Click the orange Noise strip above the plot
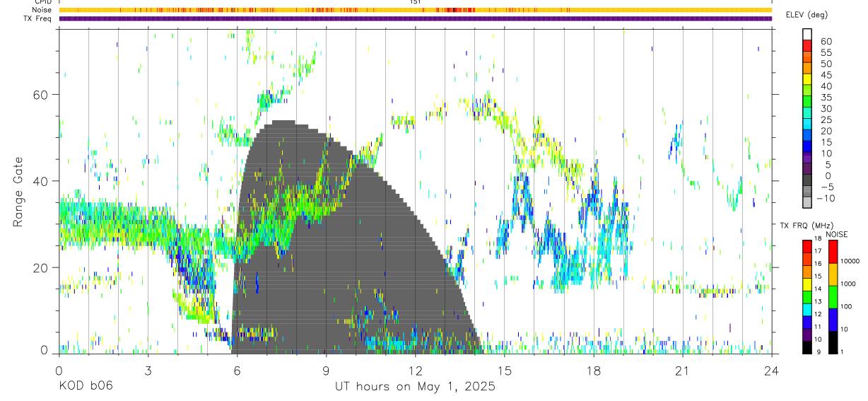 [x=415, y=10]
